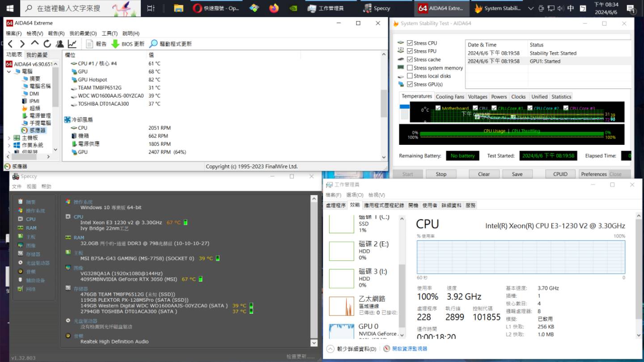The image size is (644, 362).
Task: Collapse 電腦 node in AIDA64 tree
Action: tap(9, 72)
